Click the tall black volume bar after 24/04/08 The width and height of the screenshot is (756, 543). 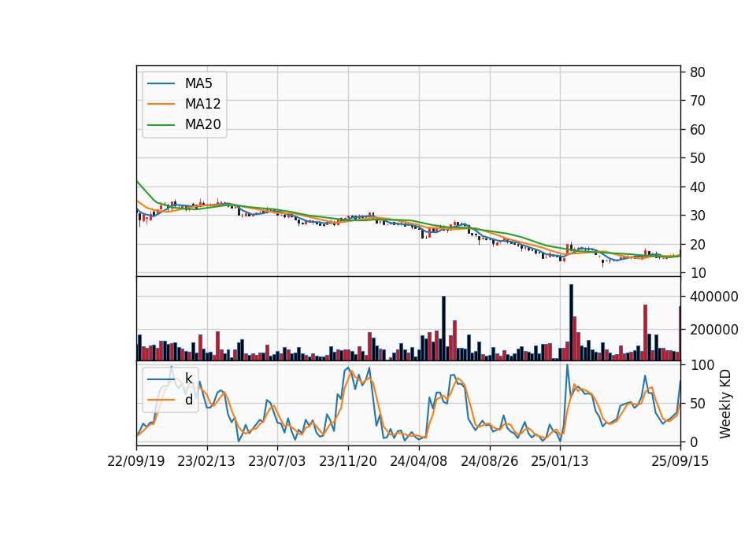pos(443,328)
